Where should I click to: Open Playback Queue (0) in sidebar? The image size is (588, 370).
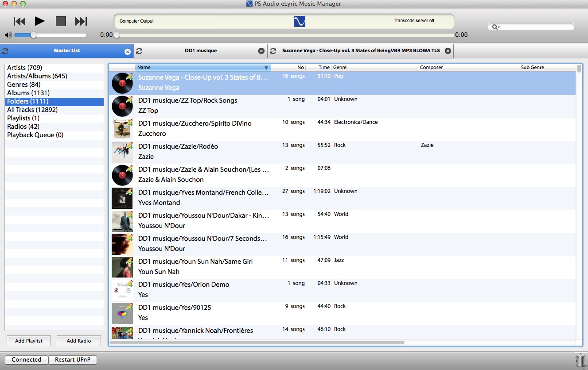54,135
